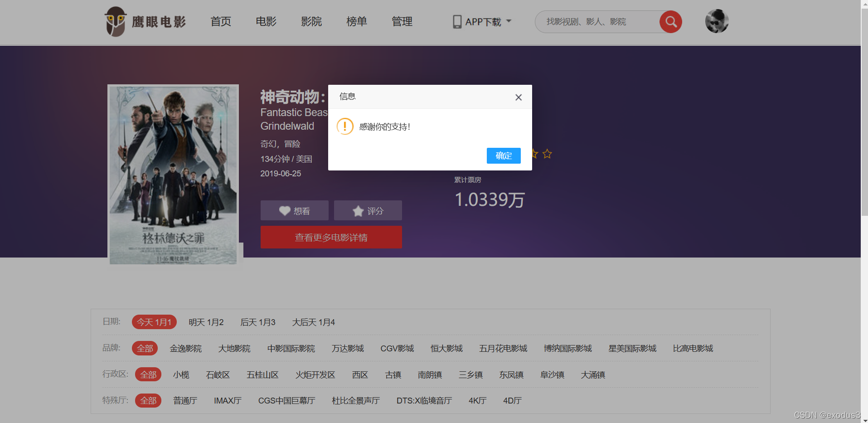Image resolution: width=868 pixels, height=423 pixels.
Task: Close the 信息 dialog with the X
Action: coord(518,97)
